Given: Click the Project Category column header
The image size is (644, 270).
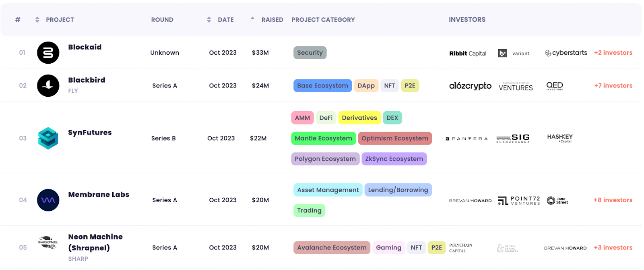Looking at the screenshot, I should click(x=323, y=20).
